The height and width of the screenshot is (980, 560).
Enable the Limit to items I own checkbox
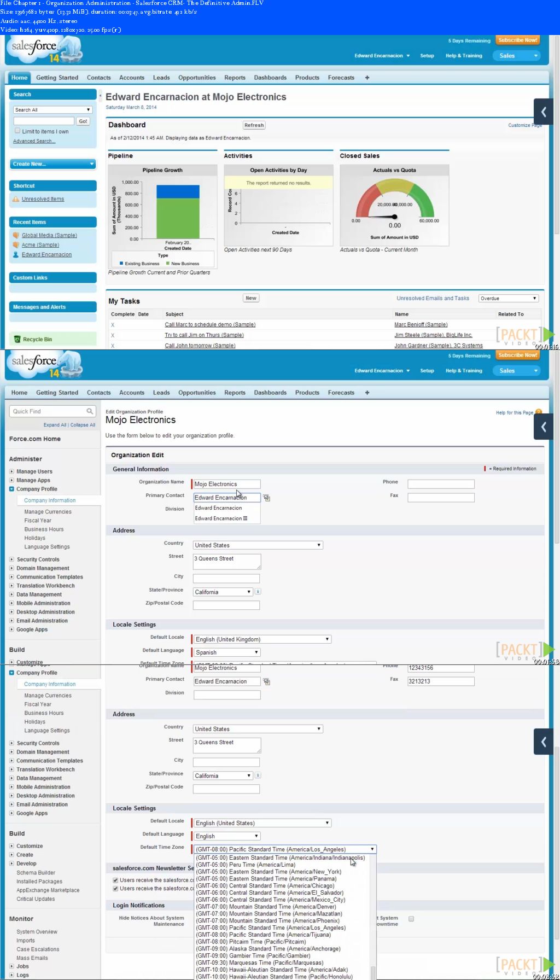(x=17, y=131)
